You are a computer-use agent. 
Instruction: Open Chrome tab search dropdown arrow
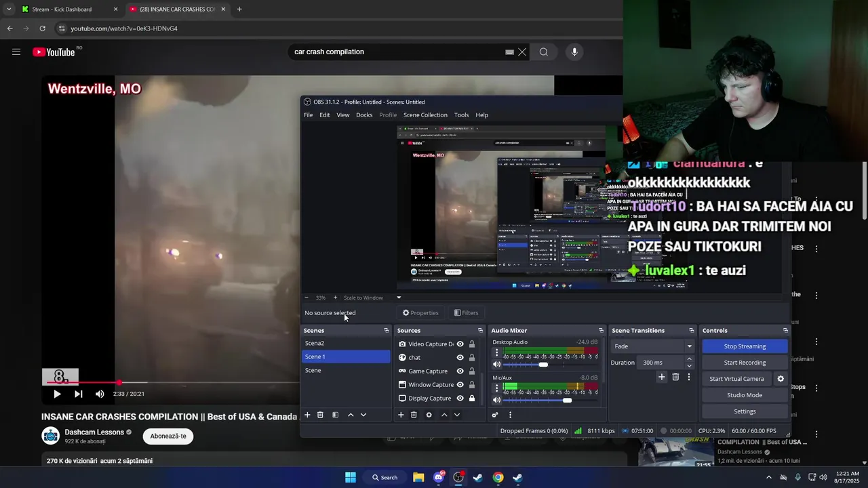(x=8, y=9)
